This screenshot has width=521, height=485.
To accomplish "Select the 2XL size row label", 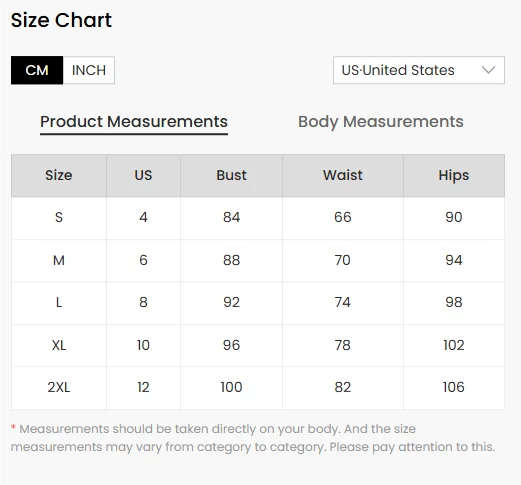I will pos(59,388).
